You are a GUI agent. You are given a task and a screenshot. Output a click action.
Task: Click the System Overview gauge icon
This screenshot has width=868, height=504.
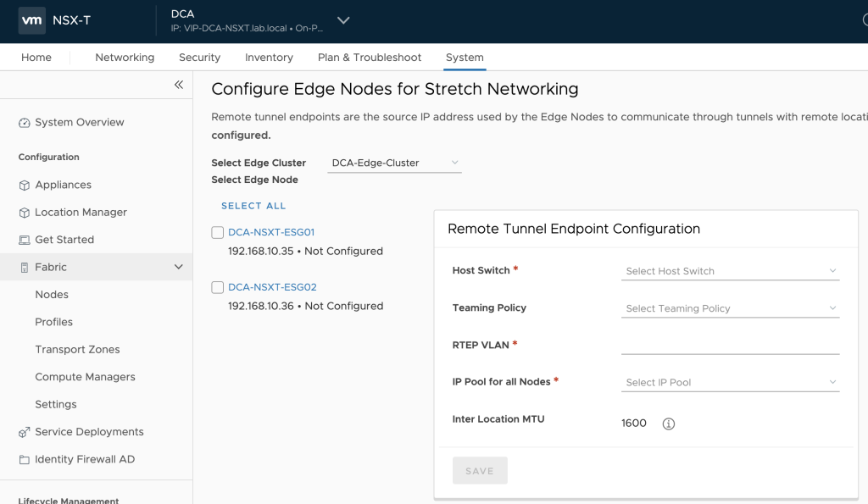click(25, 123)
